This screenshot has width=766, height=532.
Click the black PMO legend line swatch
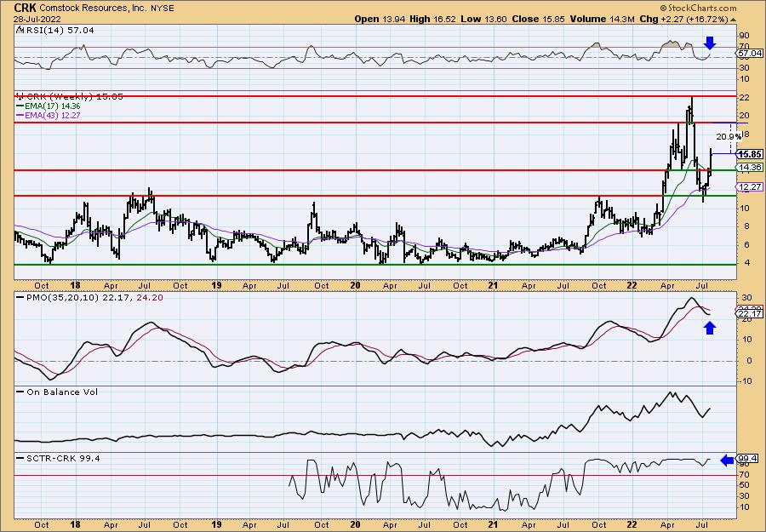pyautogui.click(x=20, y=297)
